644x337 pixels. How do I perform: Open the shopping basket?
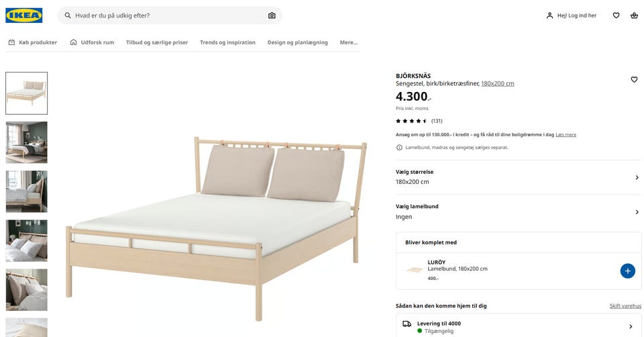[x=634, y=15]
